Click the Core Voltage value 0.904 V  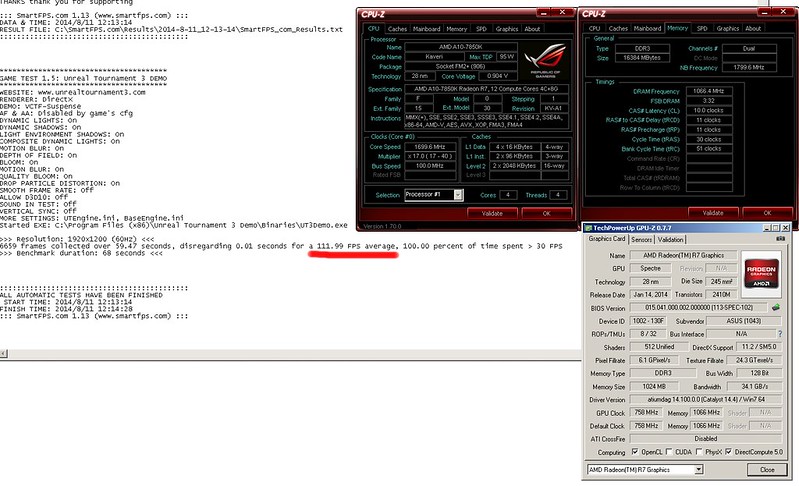pos(496,76)
